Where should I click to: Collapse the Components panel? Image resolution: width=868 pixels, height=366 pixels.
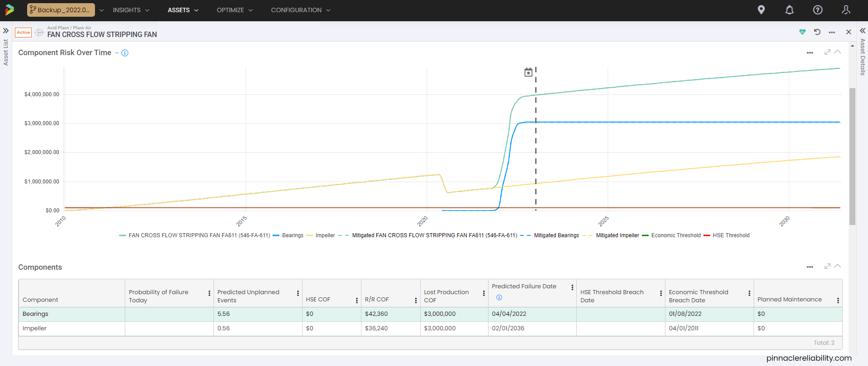[x=838, y=266]
